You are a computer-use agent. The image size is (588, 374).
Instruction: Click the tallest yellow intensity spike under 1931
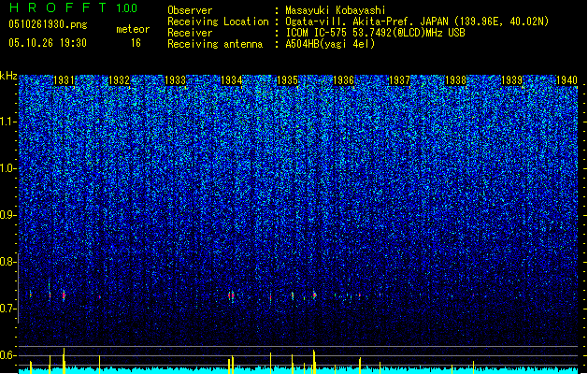[x=64, y=361]
